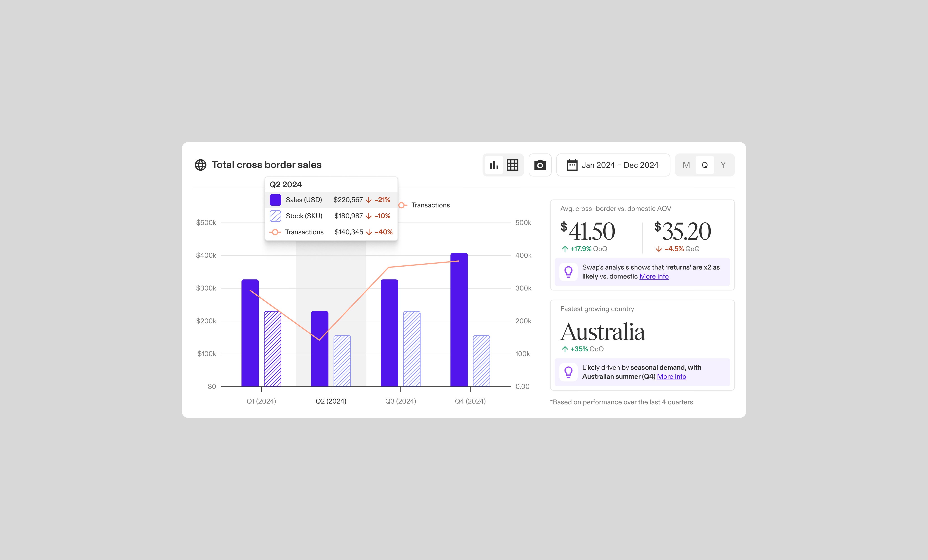The width and height of the screenshot is (928, 560).
Task: Click Q1 (2024) axis label
Action: tap(261, 401)
